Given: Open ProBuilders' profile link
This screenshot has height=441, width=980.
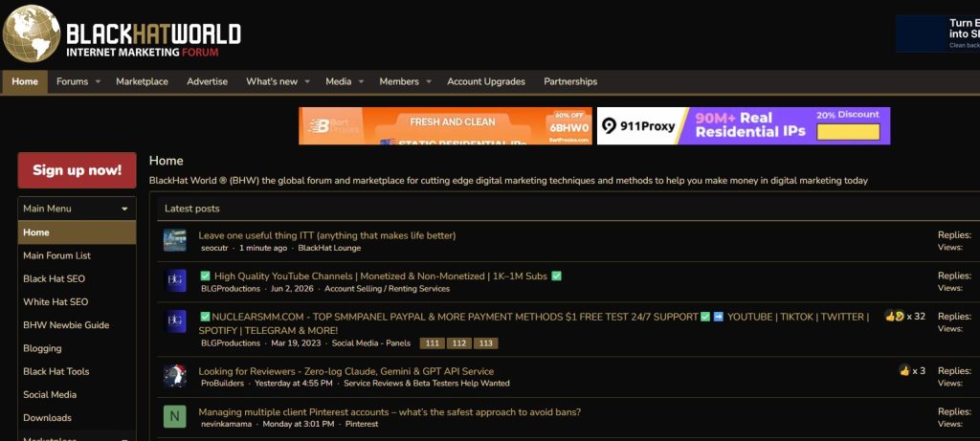Looking at the screenshot, I should click(222, 383).
